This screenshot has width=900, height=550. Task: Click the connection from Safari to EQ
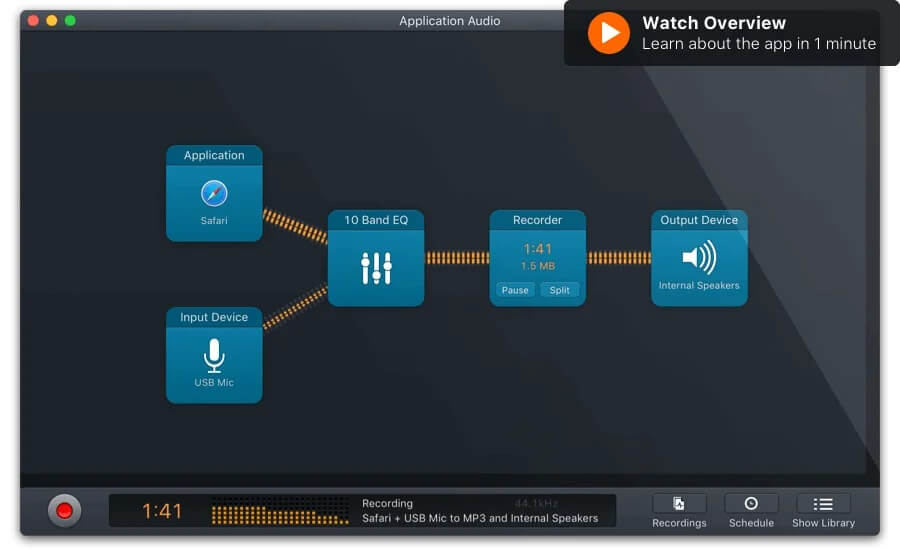(x=295, y=226)
